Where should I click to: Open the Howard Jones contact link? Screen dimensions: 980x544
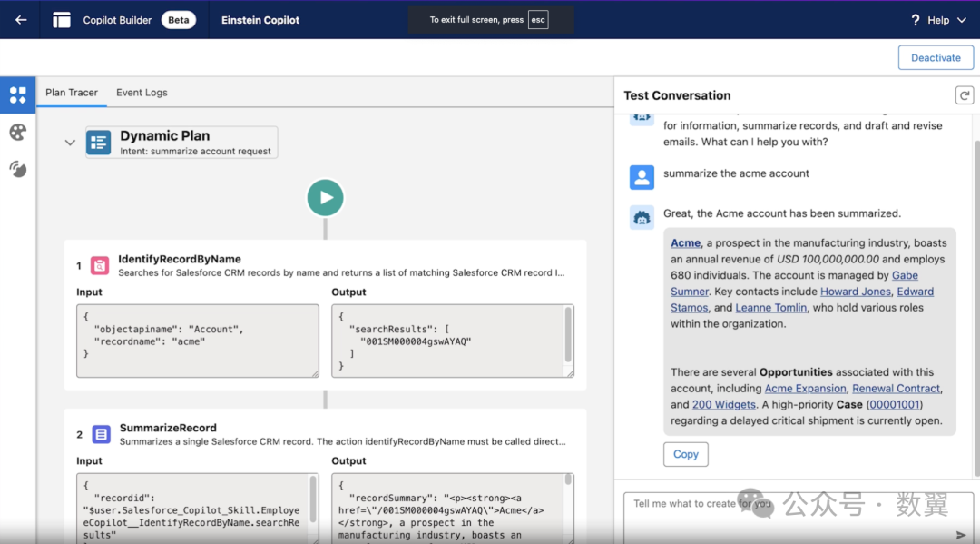855,292
